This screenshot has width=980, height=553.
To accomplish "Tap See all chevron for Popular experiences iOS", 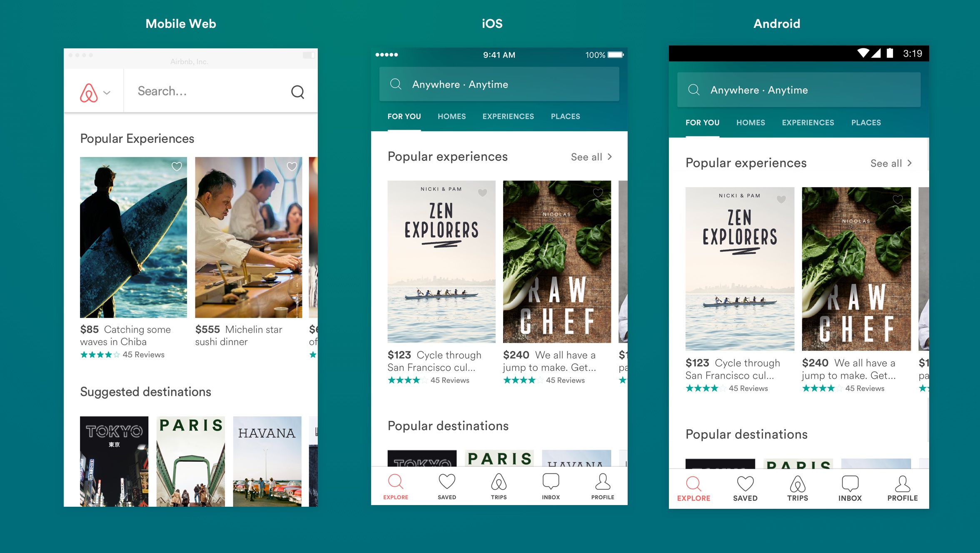I will coord(610,155).
